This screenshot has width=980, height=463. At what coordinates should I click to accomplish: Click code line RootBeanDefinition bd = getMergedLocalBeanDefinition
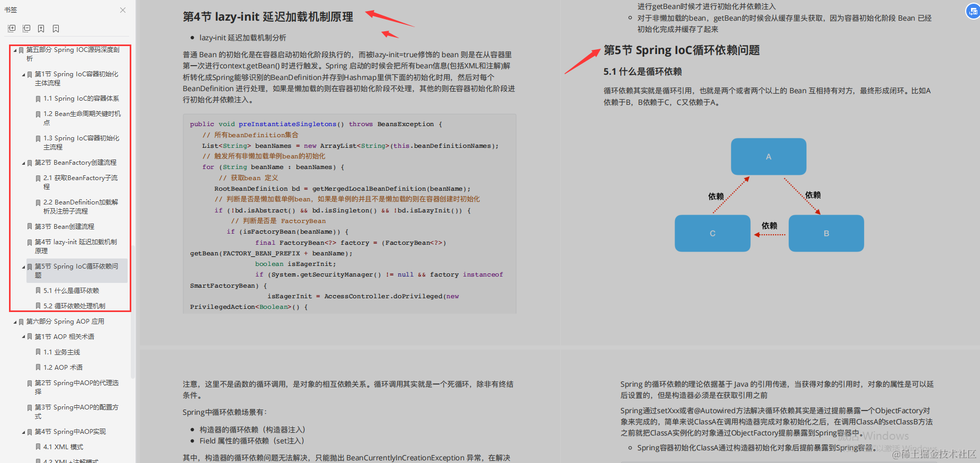(x=342, y=189)
